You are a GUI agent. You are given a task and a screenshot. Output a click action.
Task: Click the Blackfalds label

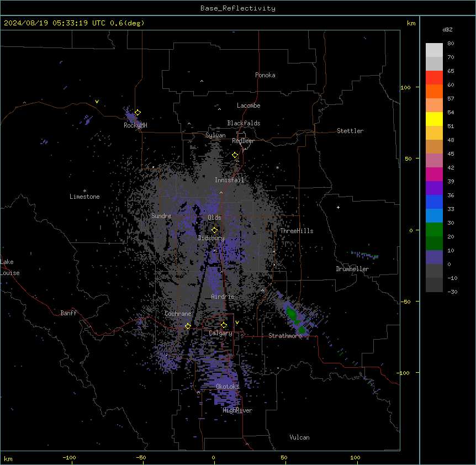(x=244, y=123)
